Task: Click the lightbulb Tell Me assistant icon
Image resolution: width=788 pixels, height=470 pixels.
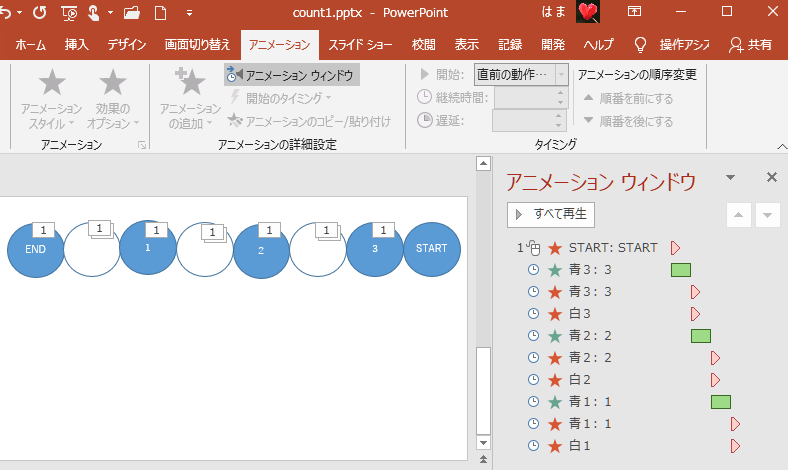Action: [641, 45]
